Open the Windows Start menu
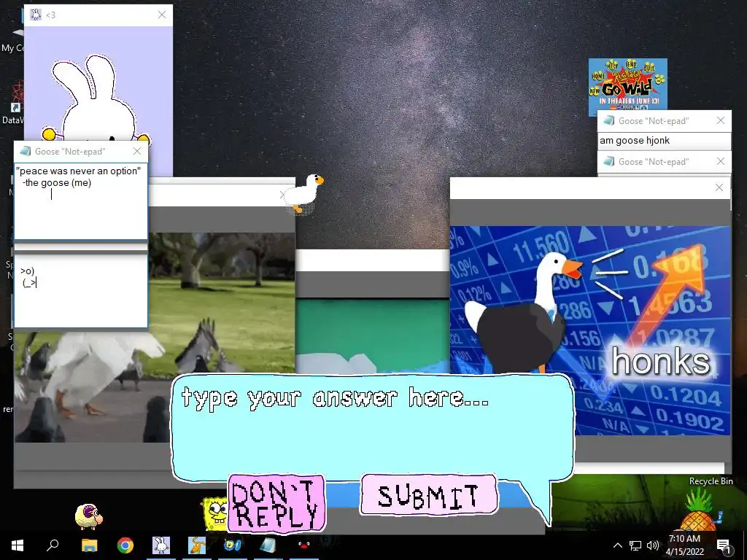The height and width of the screenshot is (560, 747). 18,545
